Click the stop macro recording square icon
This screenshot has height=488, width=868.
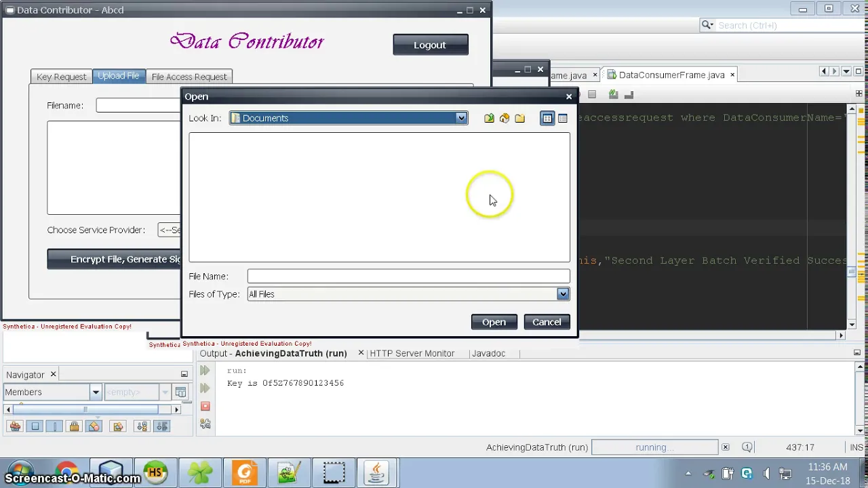point(592,94)
